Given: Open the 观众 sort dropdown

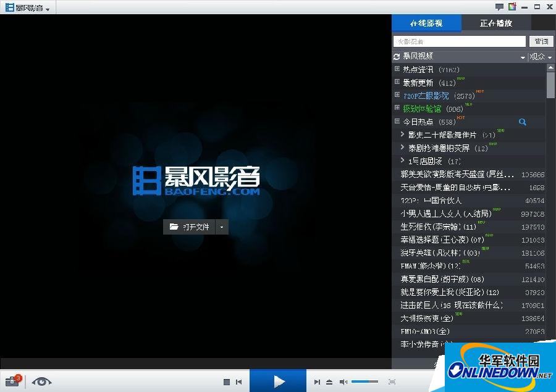Looking at the screenshot, I should pos(541,57).
